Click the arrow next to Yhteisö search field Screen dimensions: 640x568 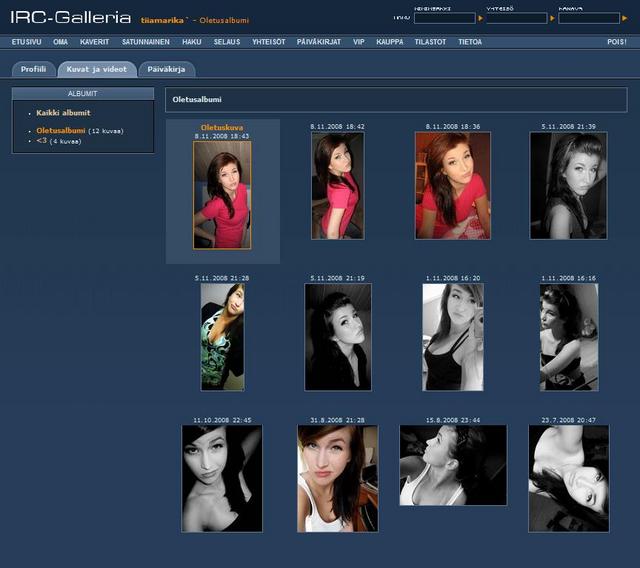[x=553, y=18]
